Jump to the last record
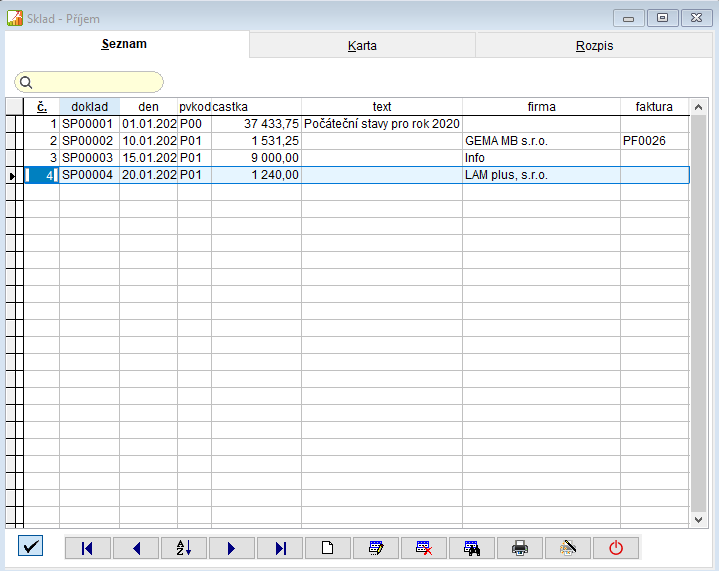719x571 pixels. coord(280,548)
